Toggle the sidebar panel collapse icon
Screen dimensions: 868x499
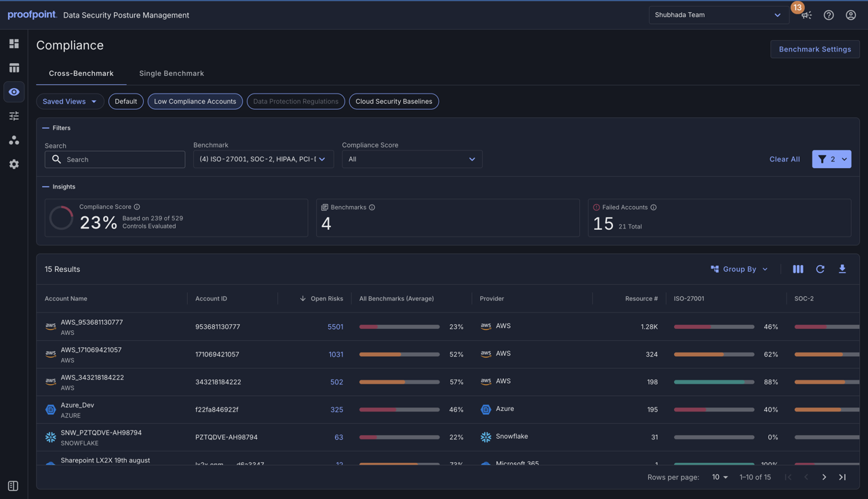13,486
